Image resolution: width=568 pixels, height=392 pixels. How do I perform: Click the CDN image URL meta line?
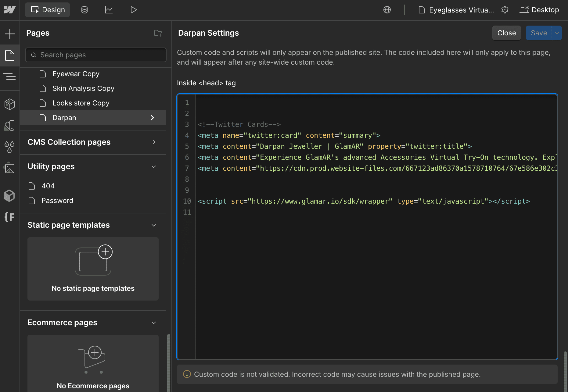pos(377,168)
